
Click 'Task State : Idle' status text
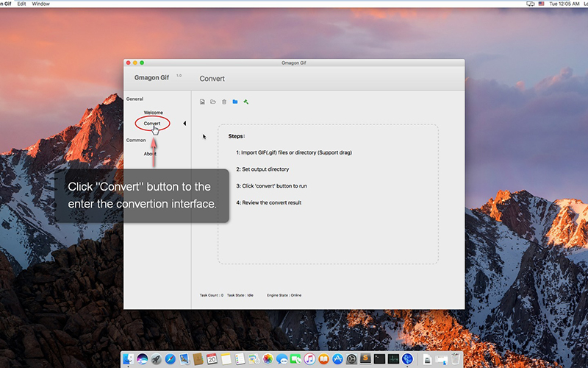(x=240, y=295)
